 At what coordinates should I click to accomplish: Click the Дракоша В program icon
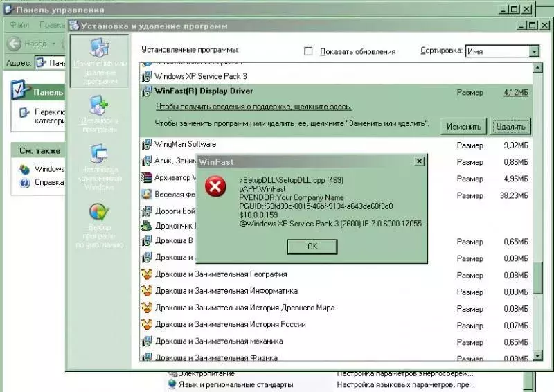147,241
